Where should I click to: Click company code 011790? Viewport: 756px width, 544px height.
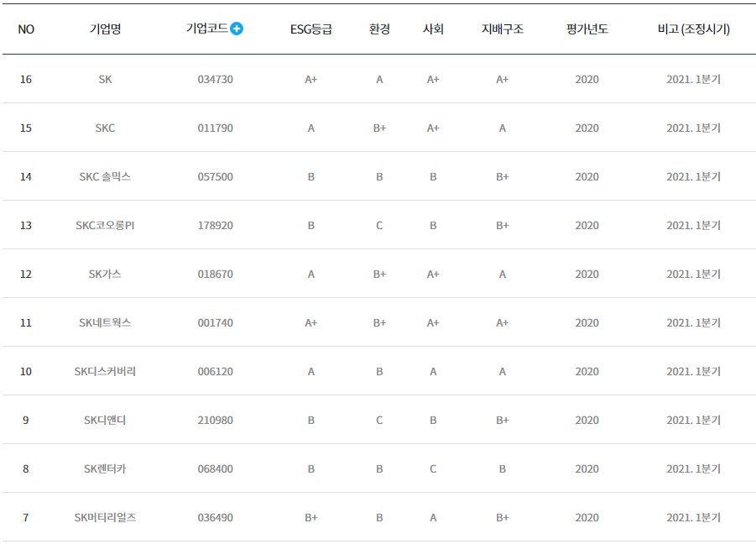tap(215, 128)
